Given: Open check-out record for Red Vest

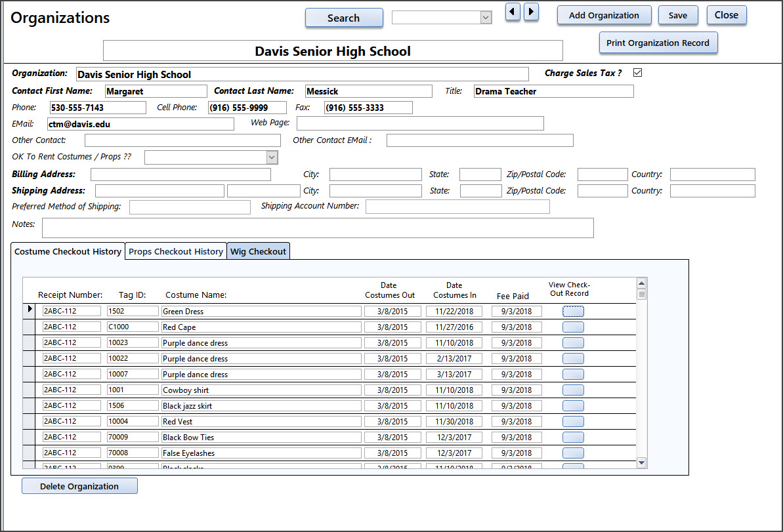Looking at the screenshot, I should (x=573, y=422).
